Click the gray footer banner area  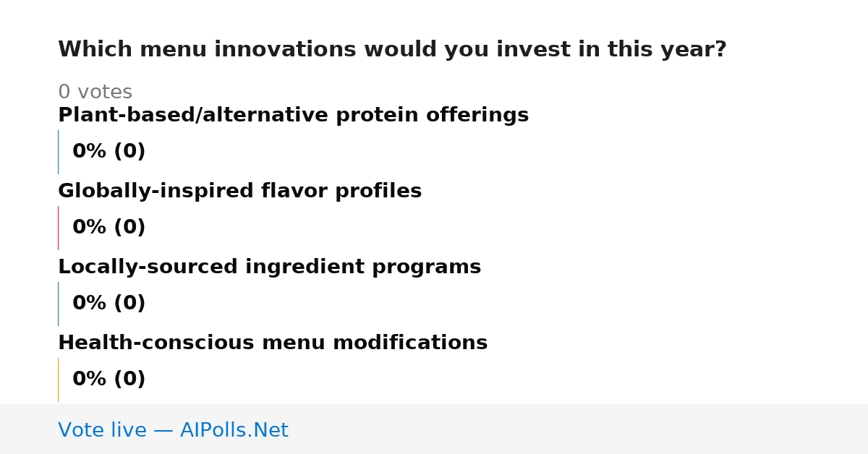point(434,429)
